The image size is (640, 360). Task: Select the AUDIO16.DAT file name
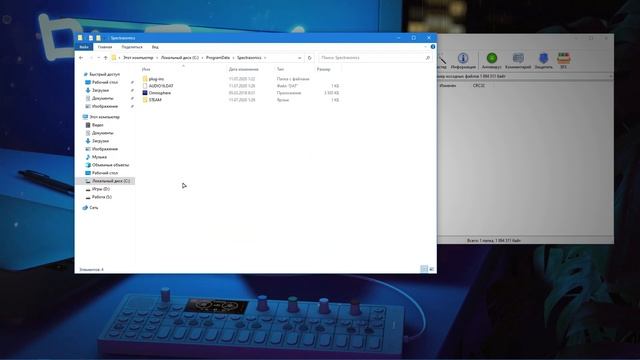point(161,86)
